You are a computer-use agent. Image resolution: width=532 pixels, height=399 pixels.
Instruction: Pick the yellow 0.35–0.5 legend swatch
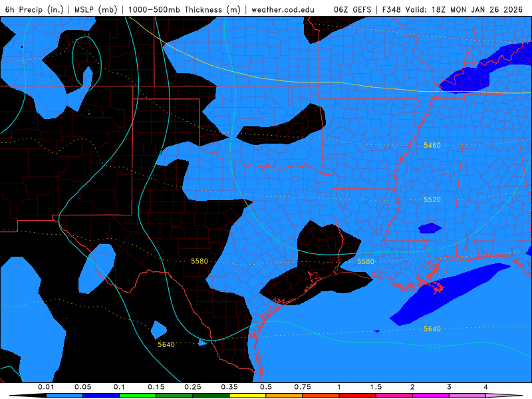click(247, 396)
